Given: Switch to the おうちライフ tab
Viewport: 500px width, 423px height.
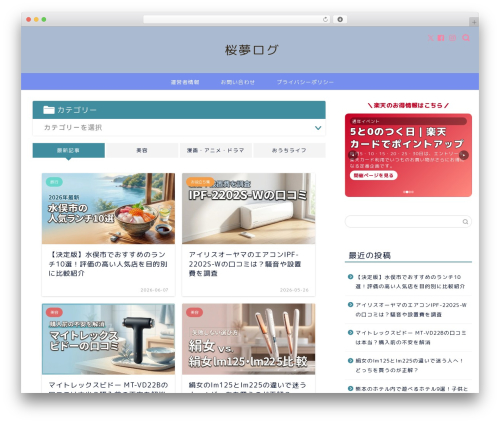Looking at the screenshot, I should 289,150.
